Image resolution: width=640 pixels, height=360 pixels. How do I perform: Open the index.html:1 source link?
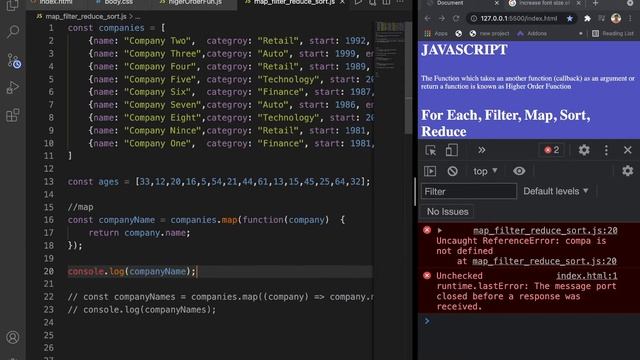point(587,276)
